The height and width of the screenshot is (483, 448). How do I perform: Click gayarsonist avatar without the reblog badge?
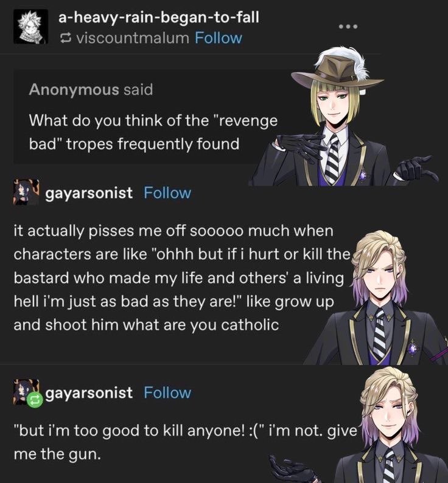coord(26,192)
